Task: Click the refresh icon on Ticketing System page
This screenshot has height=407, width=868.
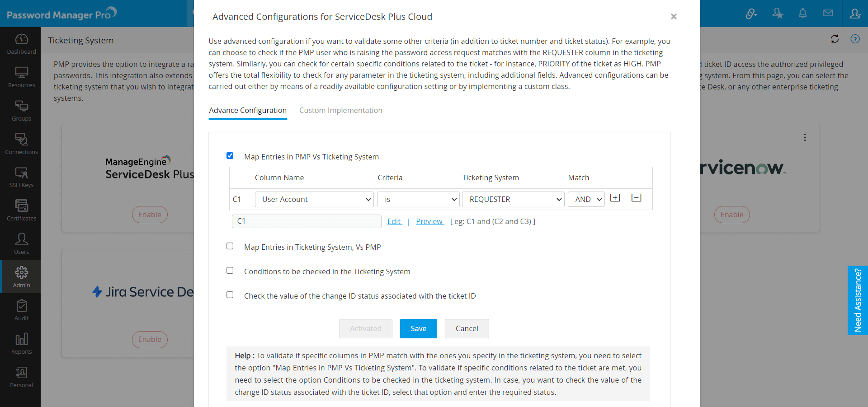Action: tap(835, 39)
